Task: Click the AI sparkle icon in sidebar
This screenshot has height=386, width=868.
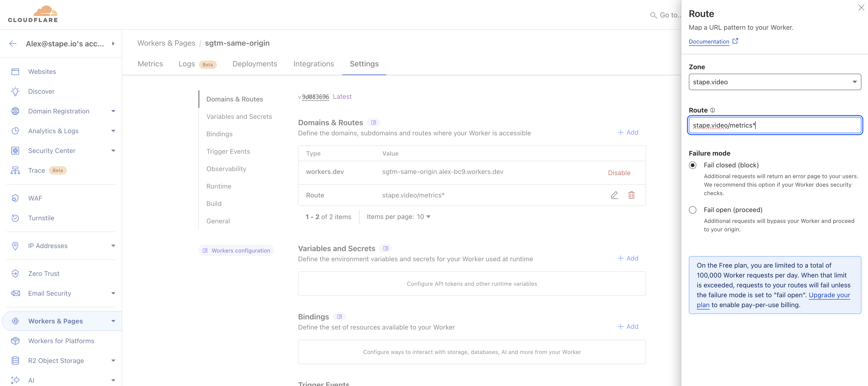Action: pyautogui.click(x=15, y=380)
